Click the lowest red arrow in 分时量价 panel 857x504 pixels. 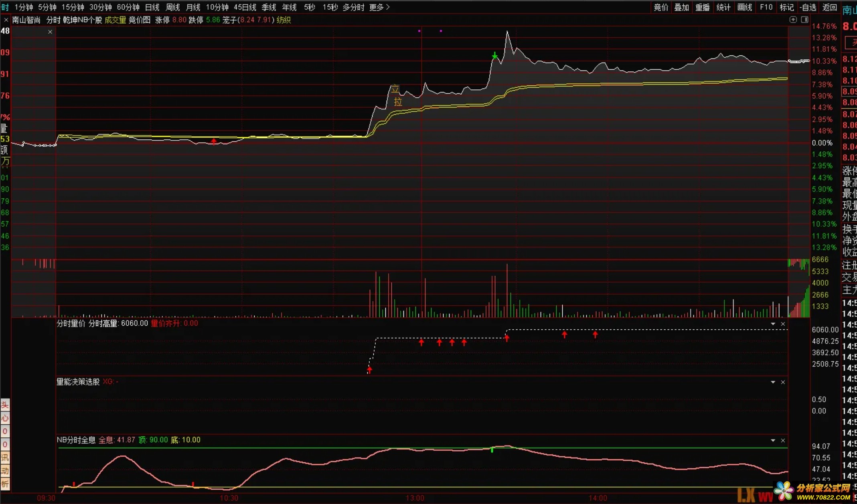pyautogui.click(x=369, y=370)
